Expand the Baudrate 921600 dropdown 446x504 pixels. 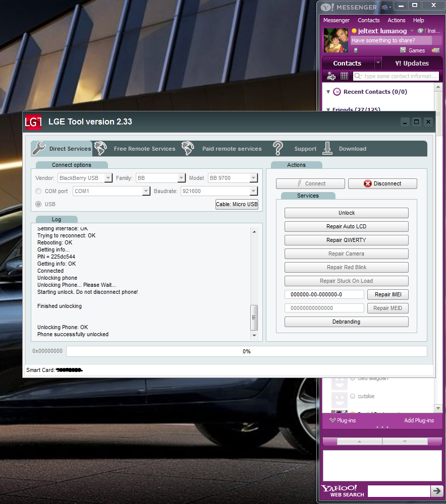254,191
